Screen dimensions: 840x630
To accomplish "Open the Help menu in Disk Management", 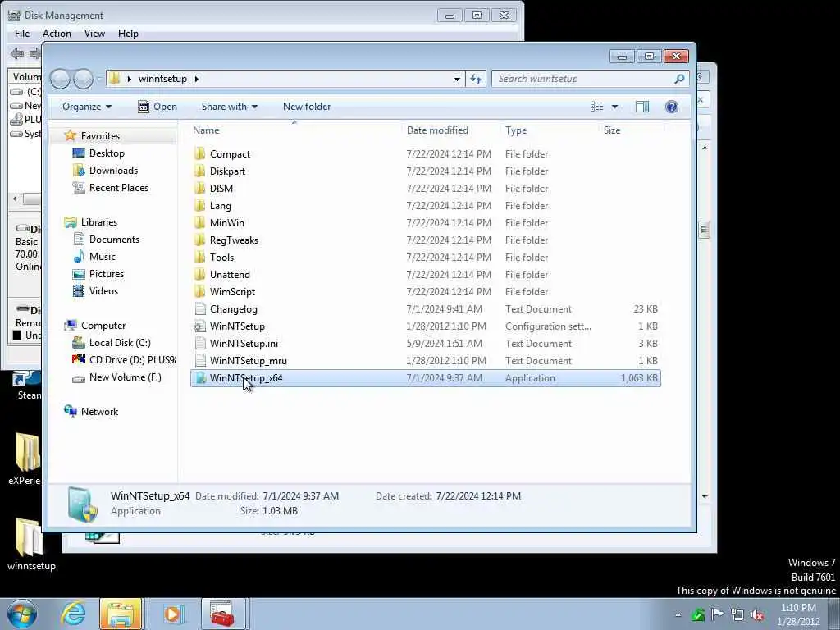I will [x=128, y=34].
